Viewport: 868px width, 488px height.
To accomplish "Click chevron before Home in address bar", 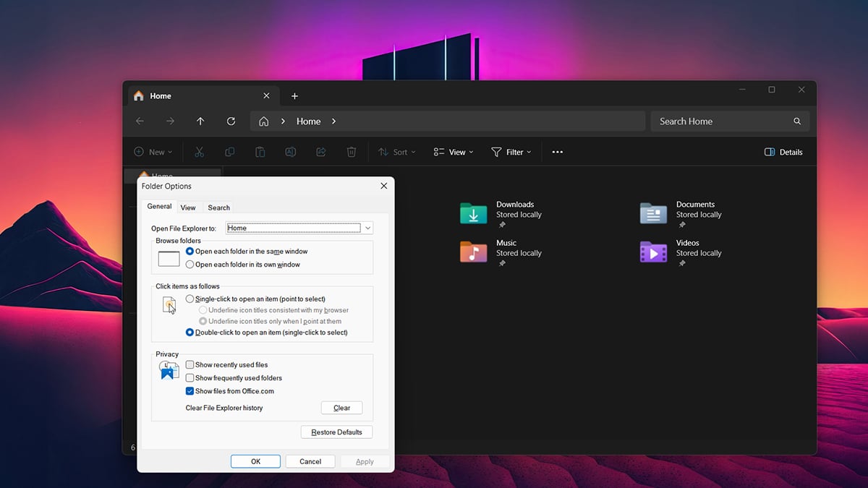I will 283,121.
